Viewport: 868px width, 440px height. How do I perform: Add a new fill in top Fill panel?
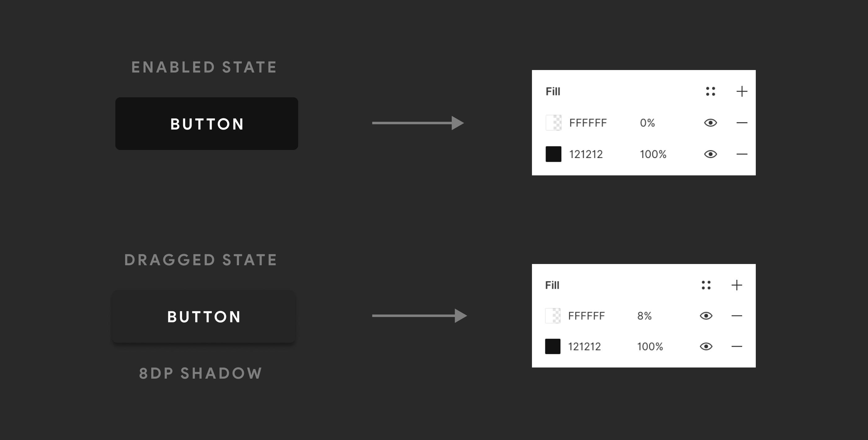tap(742, 91)
